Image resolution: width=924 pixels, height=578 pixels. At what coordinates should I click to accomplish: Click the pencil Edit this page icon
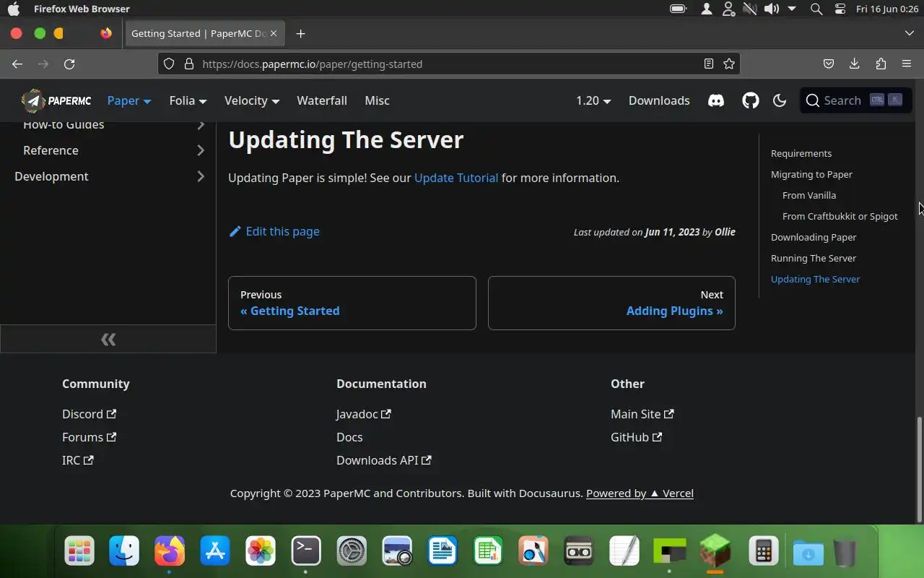(235, 231)
